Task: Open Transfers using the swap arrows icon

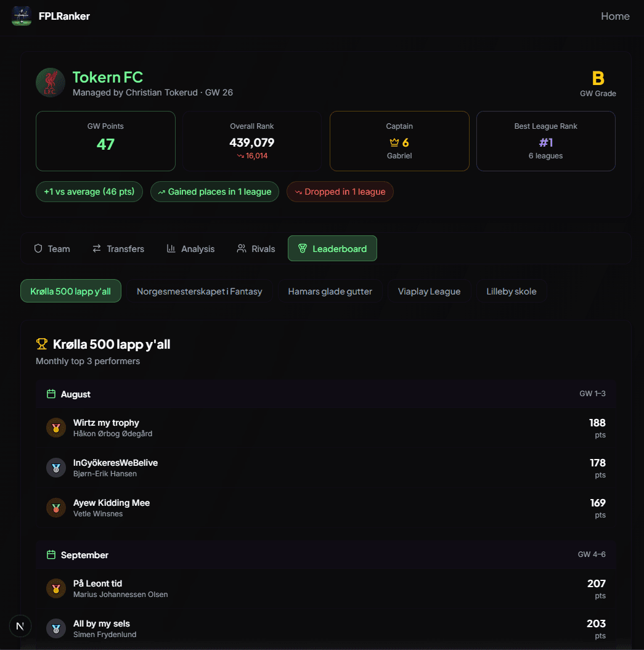Action: (x=96, y=248)
